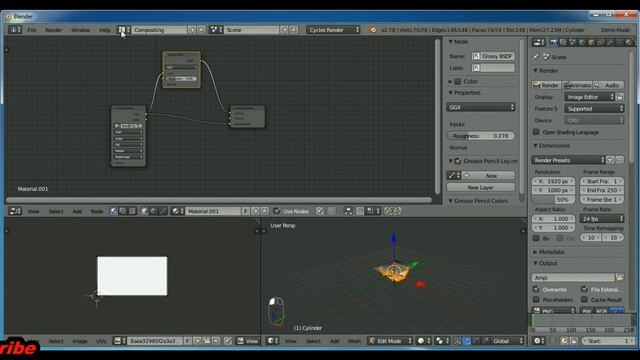Toggle the Border checkbox under Aspect Ratio
This screenshot has height=360, width=640.
(536, 238)
